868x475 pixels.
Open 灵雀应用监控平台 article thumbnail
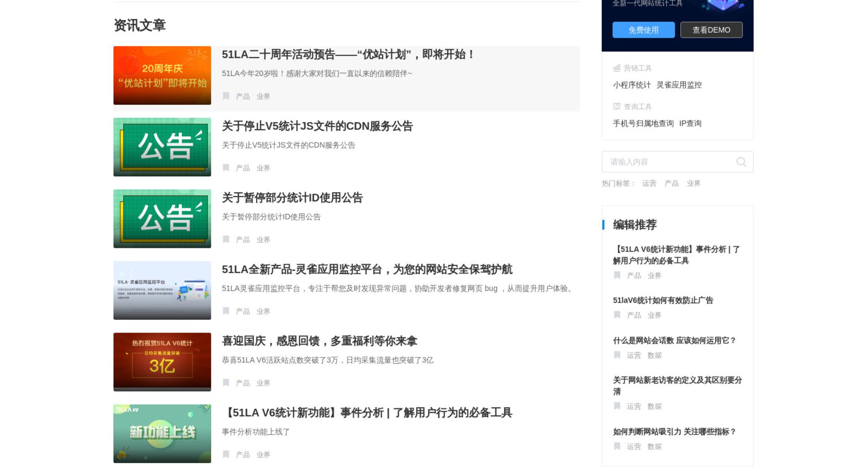[x=162, y=290]
